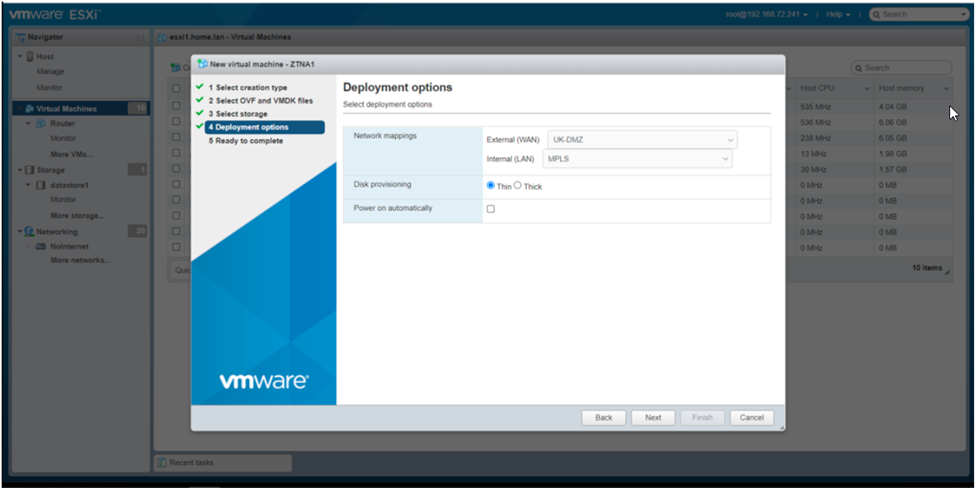
Task: Go to step 3 Select storage
Action: coord(238,114)
